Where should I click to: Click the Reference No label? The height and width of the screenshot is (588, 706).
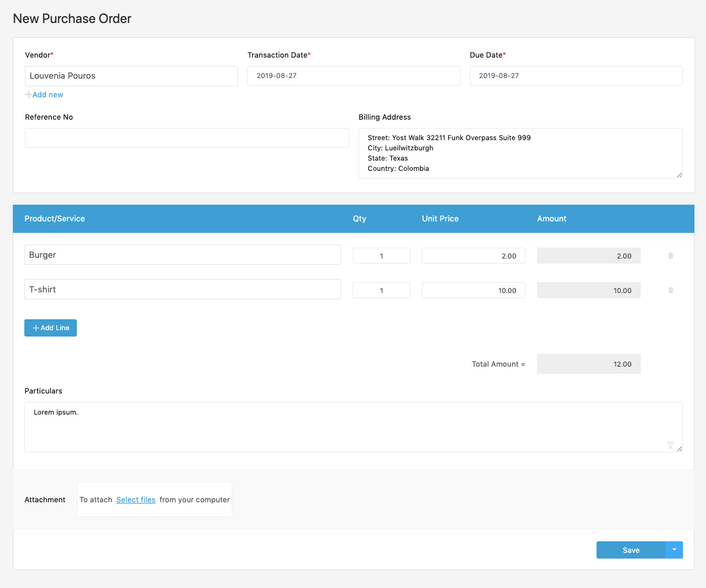click(49, 117)
